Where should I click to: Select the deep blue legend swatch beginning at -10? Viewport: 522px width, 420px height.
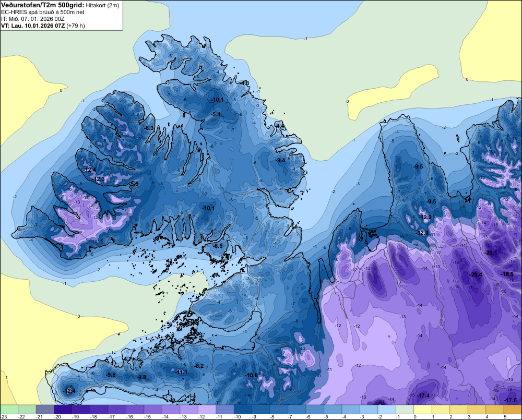tap(243, 410)
